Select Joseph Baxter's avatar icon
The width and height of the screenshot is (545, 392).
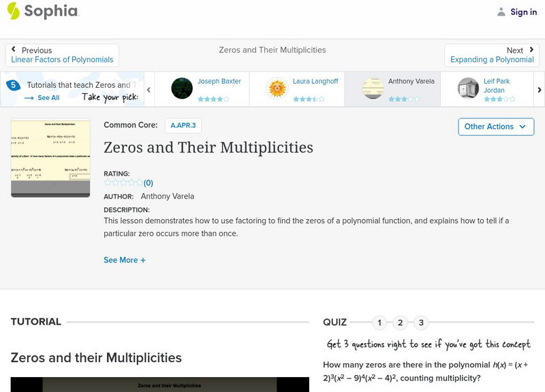(x=182, y=88)
